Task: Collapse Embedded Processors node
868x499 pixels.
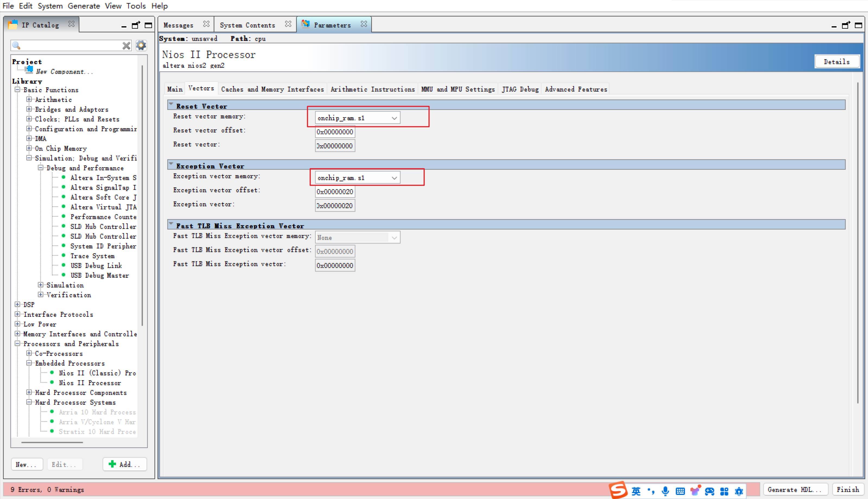Action: (x=29, y=363)
